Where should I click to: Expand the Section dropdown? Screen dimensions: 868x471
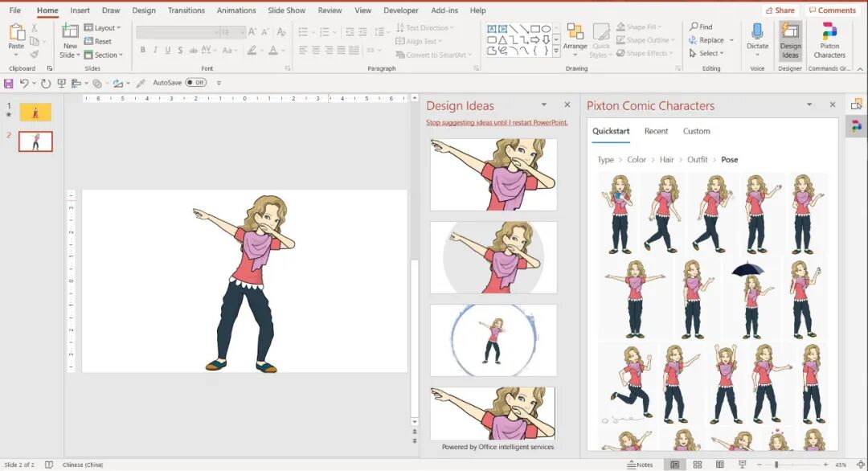click(104, 55)
